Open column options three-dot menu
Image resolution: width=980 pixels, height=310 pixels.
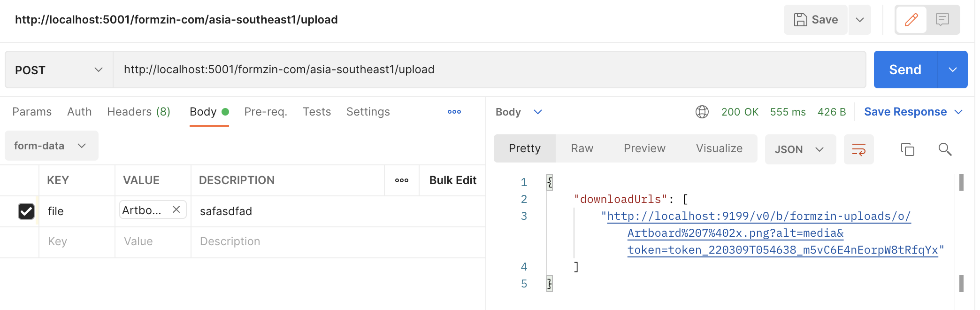coord(401,180)
